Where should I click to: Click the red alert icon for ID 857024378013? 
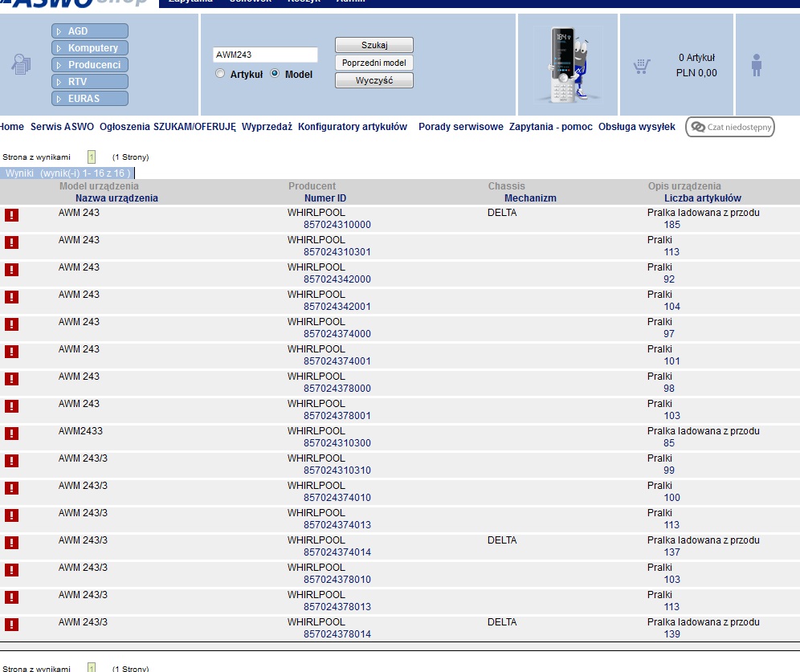point(11,597)
